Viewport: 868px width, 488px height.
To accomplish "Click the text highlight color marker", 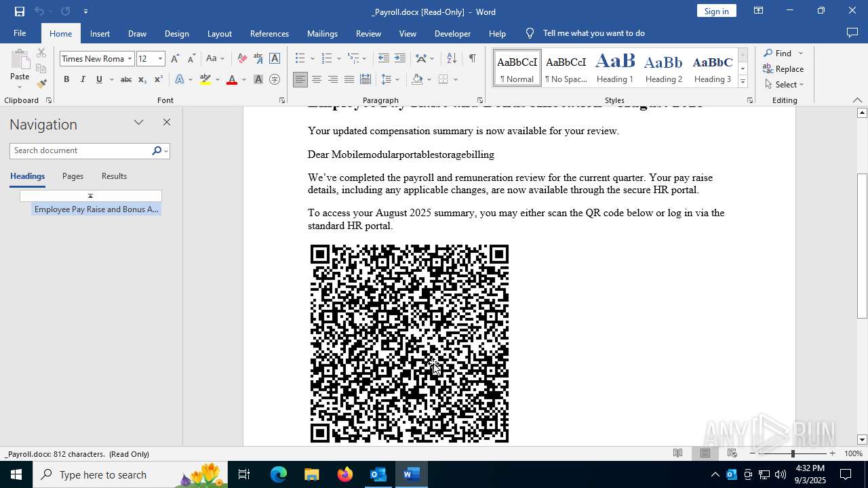I will 205,80.
